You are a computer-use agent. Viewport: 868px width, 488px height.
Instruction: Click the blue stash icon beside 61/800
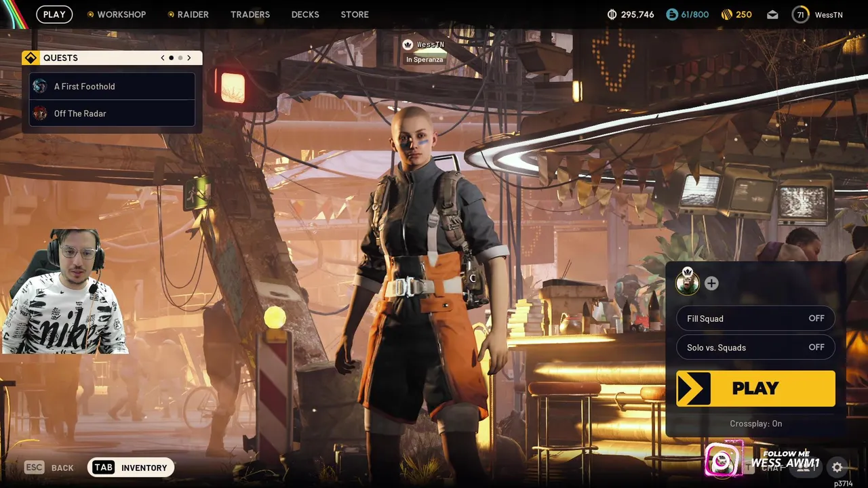point(671,14)
